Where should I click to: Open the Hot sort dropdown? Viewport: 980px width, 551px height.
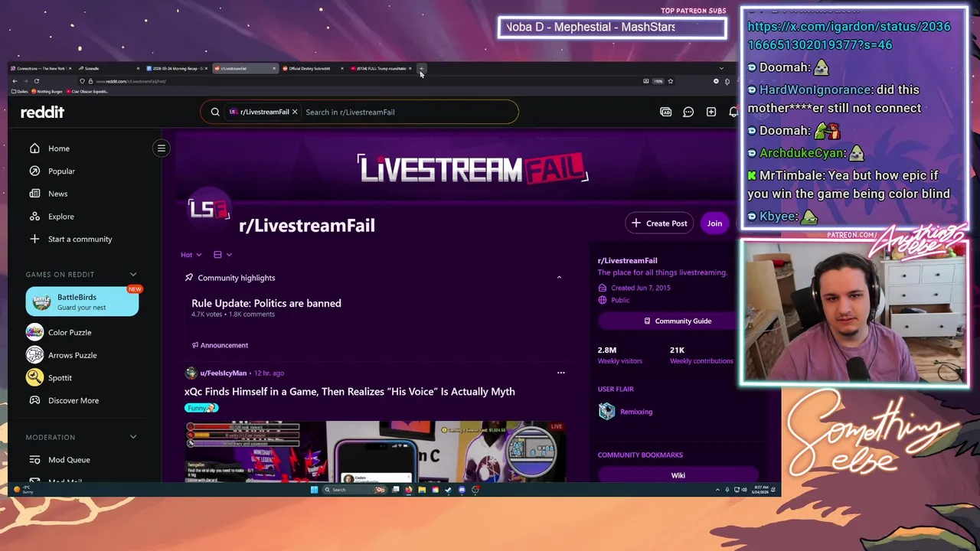click(x=191, y=255)
